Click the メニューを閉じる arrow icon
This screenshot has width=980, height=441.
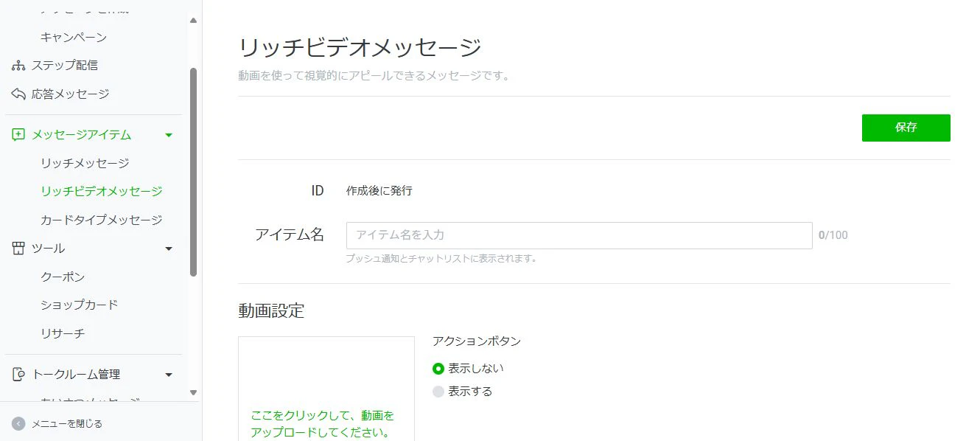[x=18, y=424]
